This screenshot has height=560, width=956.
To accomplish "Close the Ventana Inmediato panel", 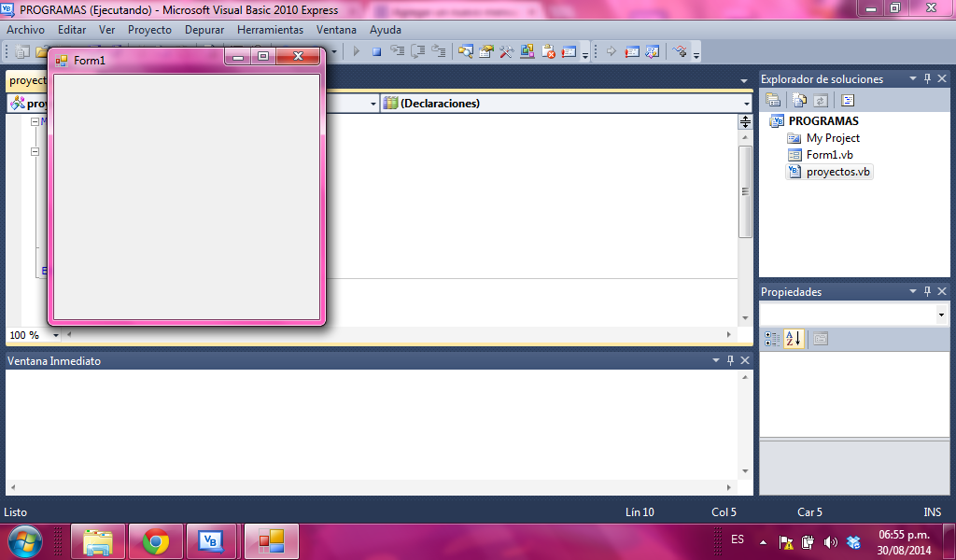I will click(745, 360).
